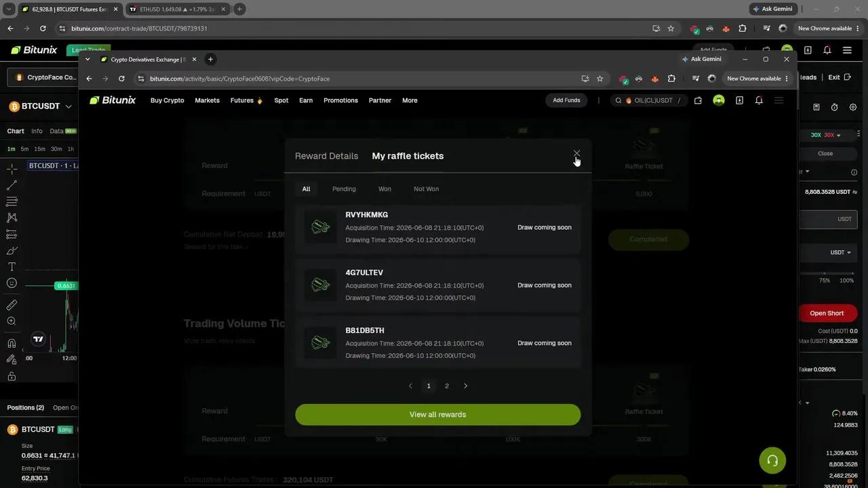
Task: Open the green support headset chat button
Action: [772, 460]
